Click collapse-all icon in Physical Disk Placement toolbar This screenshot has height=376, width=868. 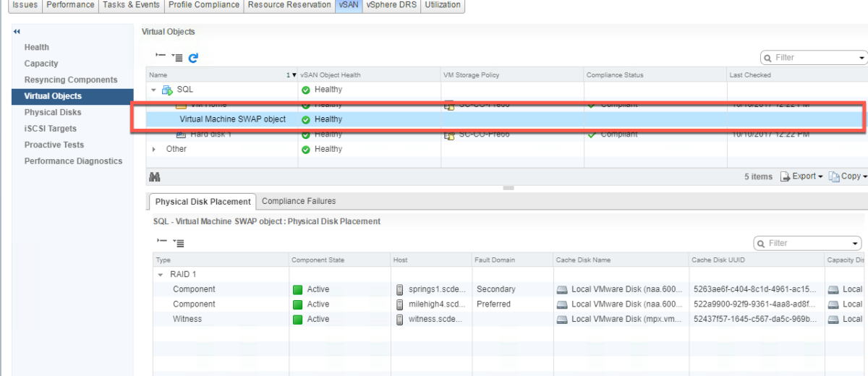[161, 243]
